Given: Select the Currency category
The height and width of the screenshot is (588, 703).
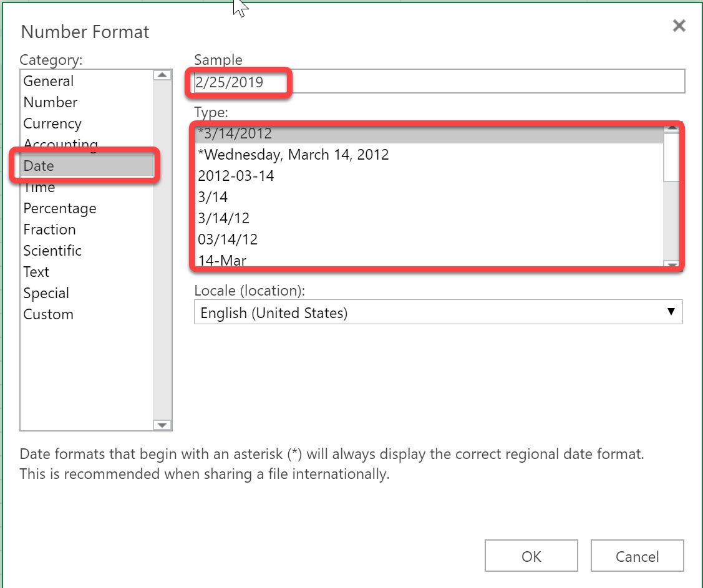Looking at the screenshot, I should [52, 123].
